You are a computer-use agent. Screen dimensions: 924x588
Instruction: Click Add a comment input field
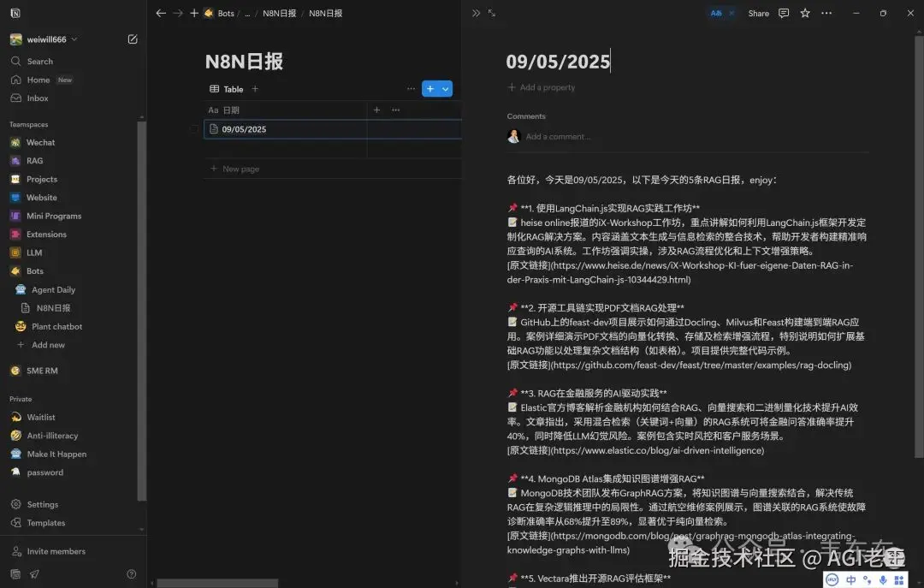coord(560,135)
